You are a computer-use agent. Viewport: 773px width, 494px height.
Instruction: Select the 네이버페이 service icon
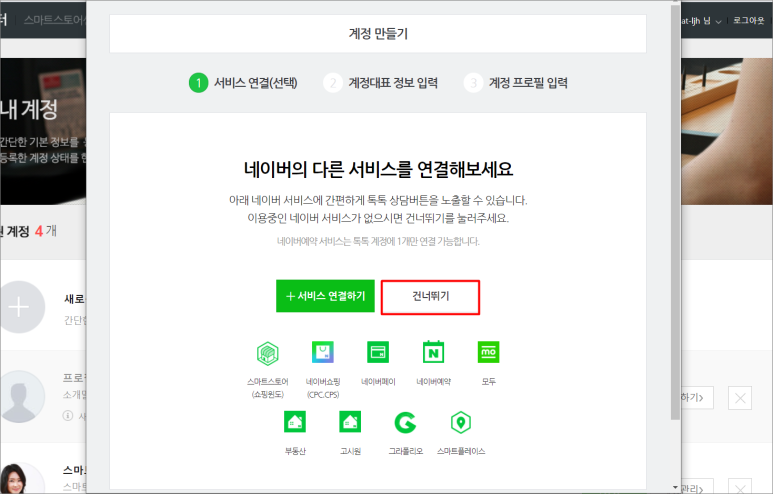[378, 352]
